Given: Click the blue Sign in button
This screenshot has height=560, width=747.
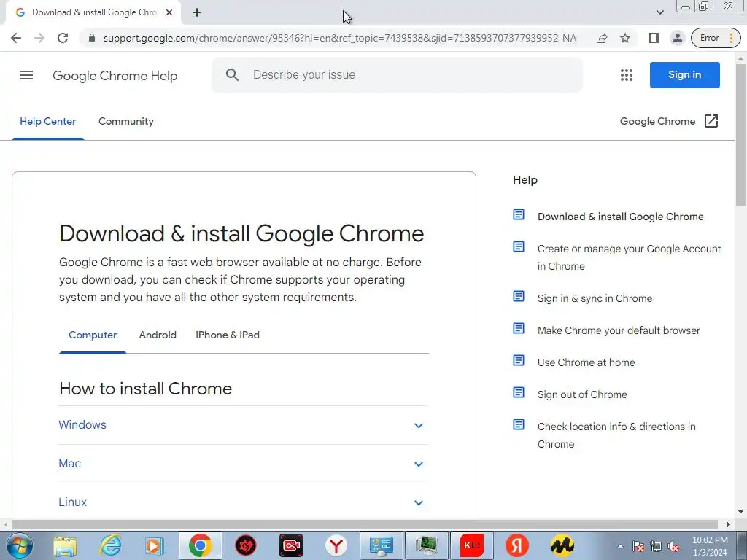Looking at the screenshot, I should (x=684, y=75).
